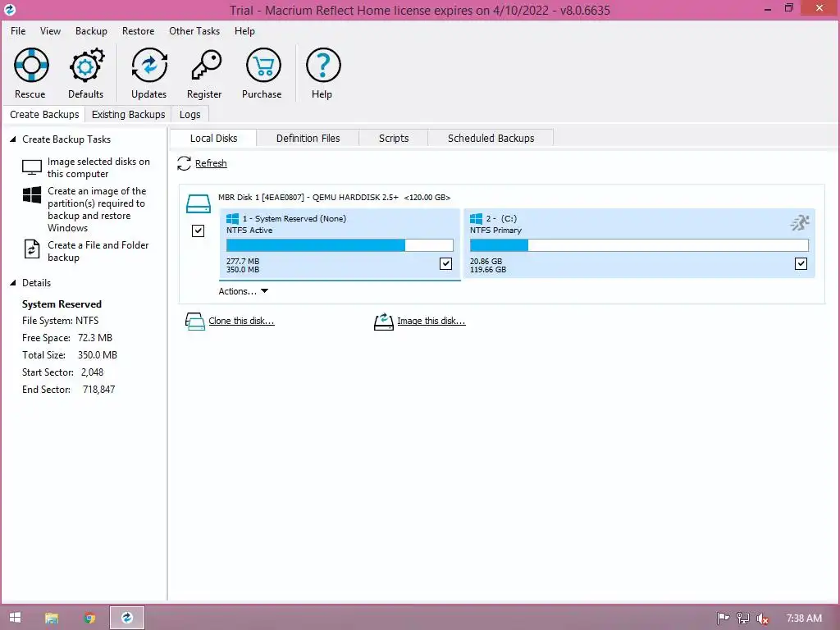840x630 pixels.
Task: Click the End Sector 718,847 value
Action: point(98,390)
